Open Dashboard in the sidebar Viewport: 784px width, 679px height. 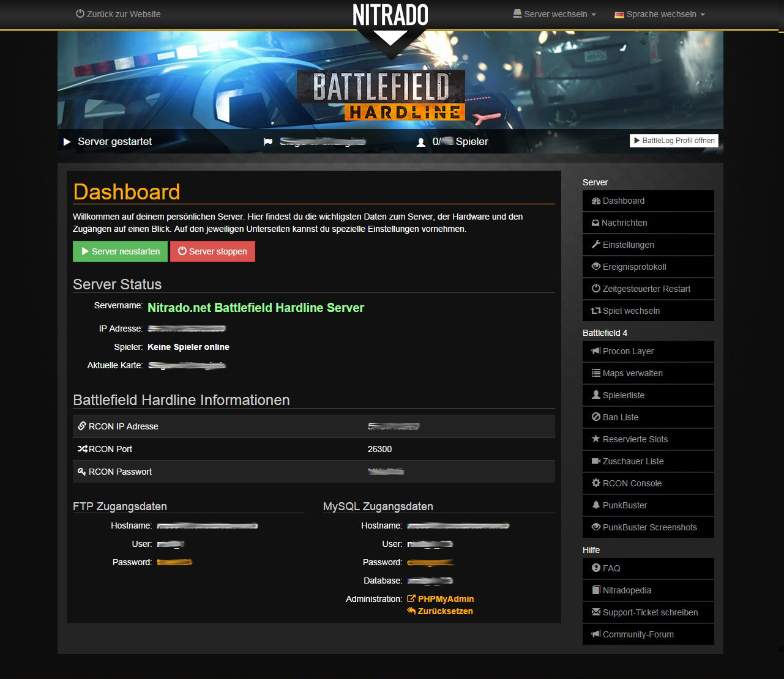click(x=648, y=201)
